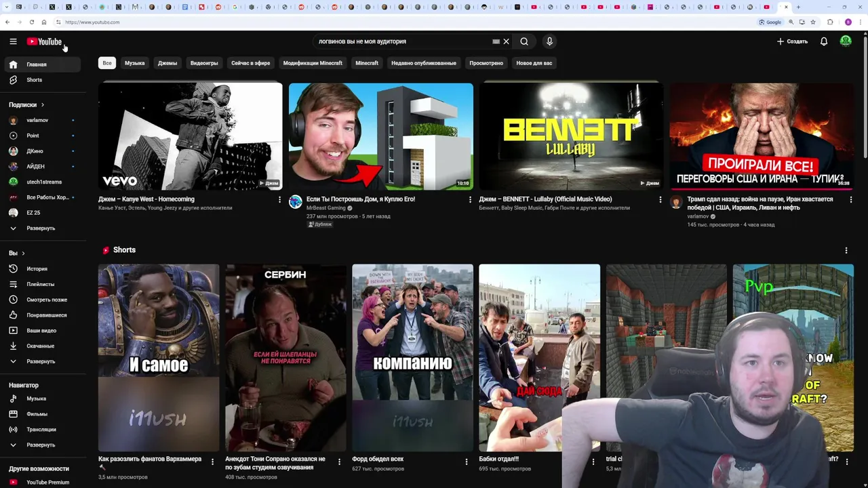This screenshot has height=488, width=868.
Task: Click the magnifier search button
Action: coord(524,41)
